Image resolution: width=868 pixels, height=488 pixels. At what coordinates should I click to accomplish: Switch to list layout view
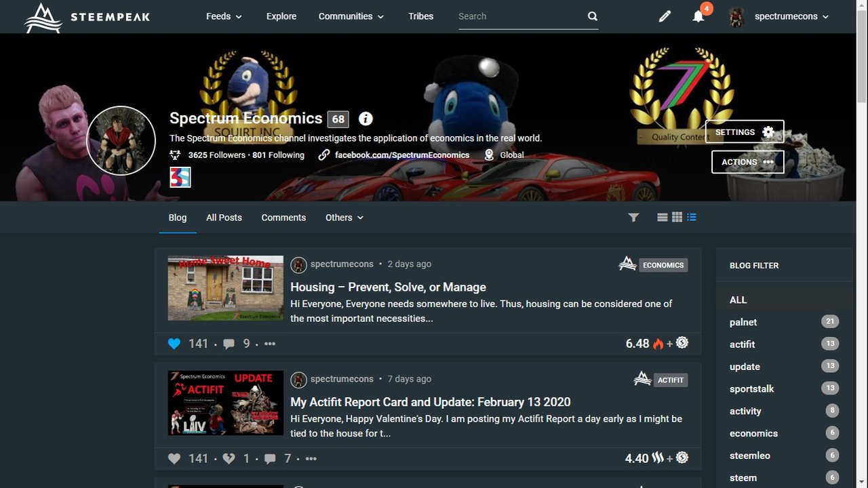(663, 218)
